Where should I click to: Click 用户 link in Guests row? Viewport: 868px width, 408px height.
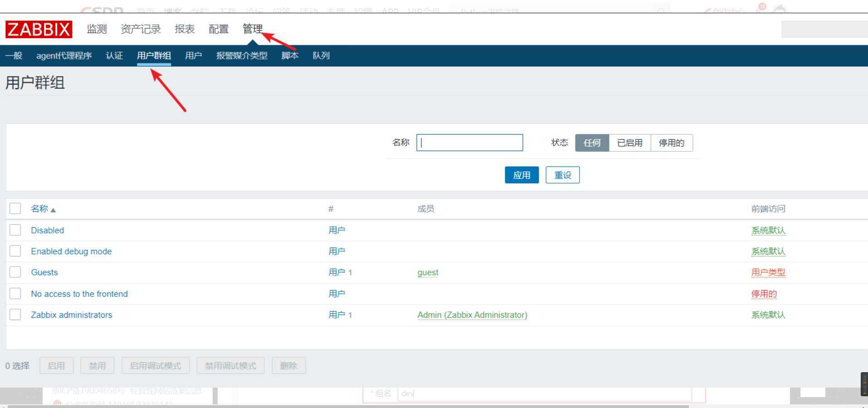[x=336, y=272]
